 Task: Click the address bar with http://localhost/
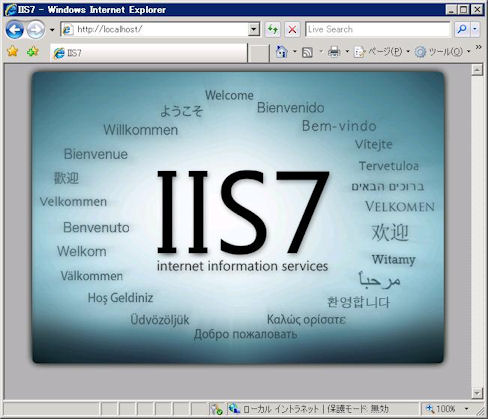click(155, 29)
